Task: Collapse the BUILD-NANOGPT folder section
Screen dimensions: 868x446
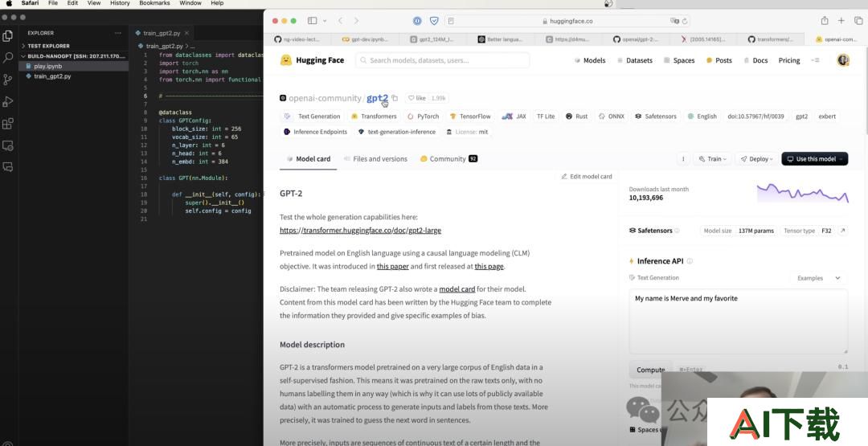Action: click(74, 56)
